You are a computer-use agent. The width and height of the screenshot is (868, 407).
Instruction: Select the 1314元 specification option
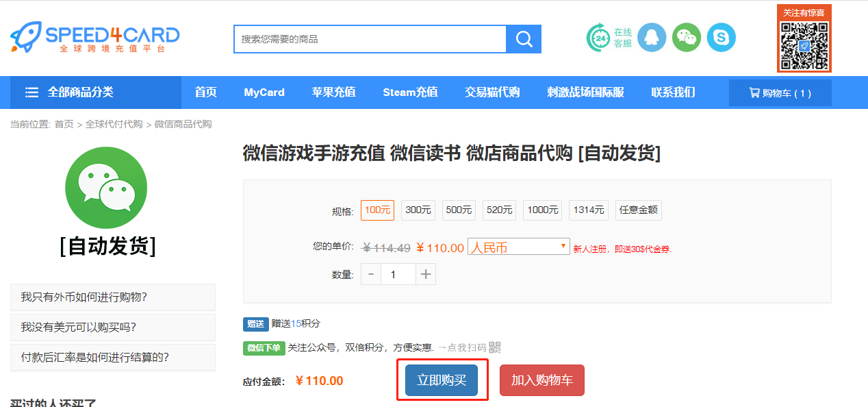pyautogui.click(x=589, y=210)
